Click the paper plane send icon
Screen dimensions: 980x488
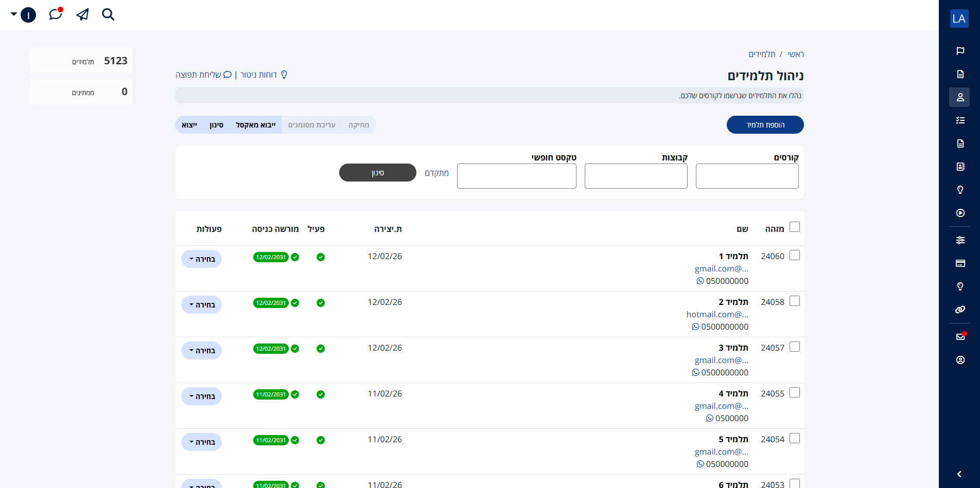click(x=82, y=14)
